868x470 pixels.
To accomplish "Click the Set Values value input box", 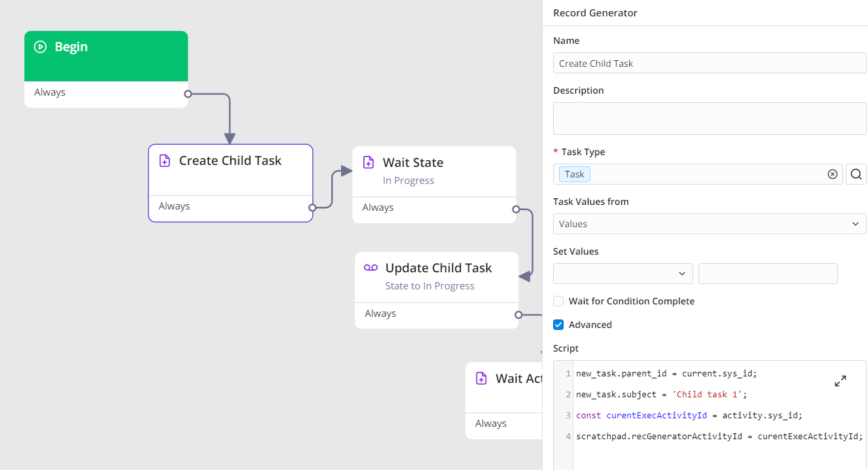I will (768, 274).
